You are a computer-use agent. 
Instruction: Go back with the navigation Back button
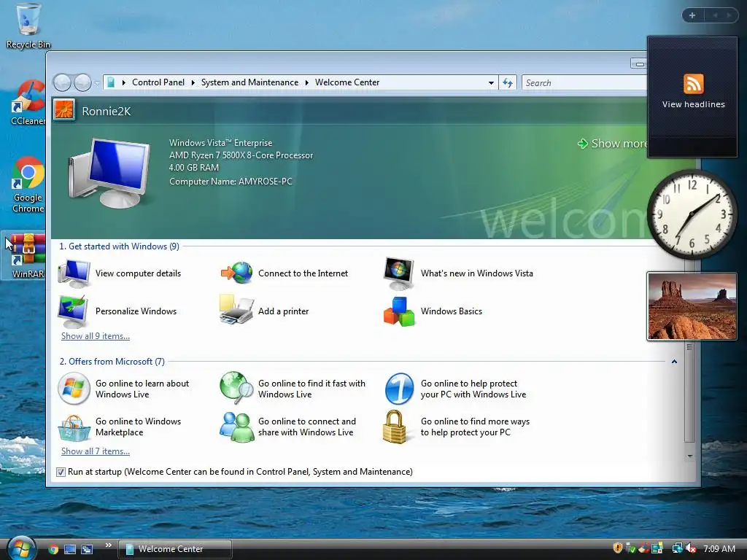tap(62, 83)
